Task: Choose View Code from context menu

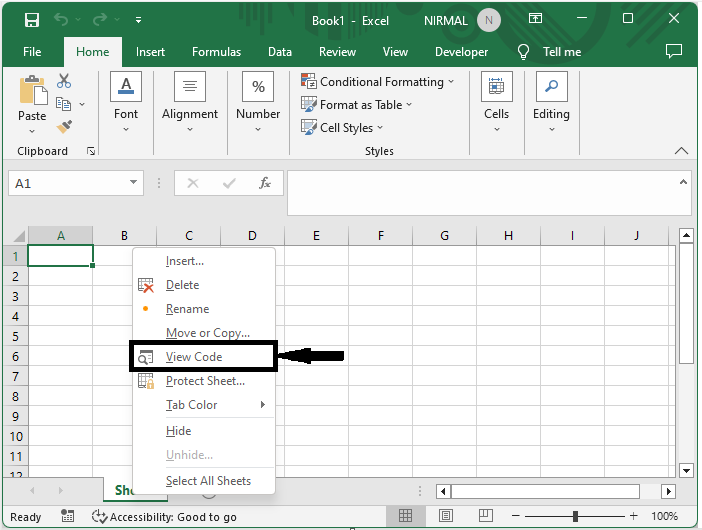Action: pyautogui.click(x=204, y=357)
